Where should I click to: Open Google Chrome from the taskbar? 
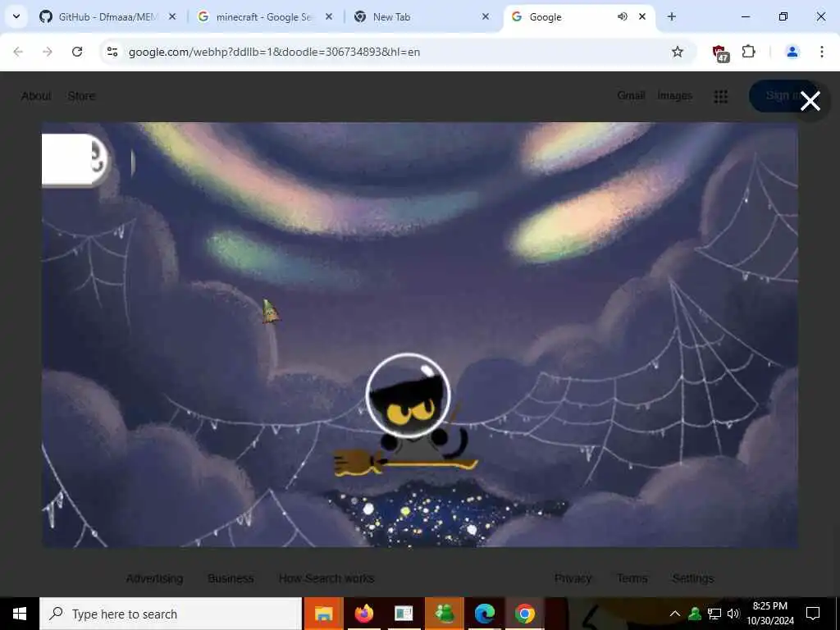click(525, 614)
